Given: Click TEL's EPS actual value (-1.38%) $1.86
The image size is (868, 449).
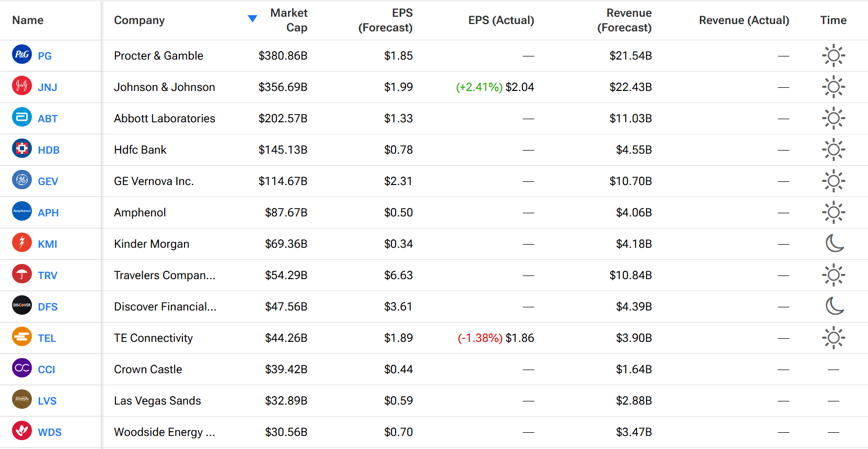Looking at the screenshot, I should (496, 338).
